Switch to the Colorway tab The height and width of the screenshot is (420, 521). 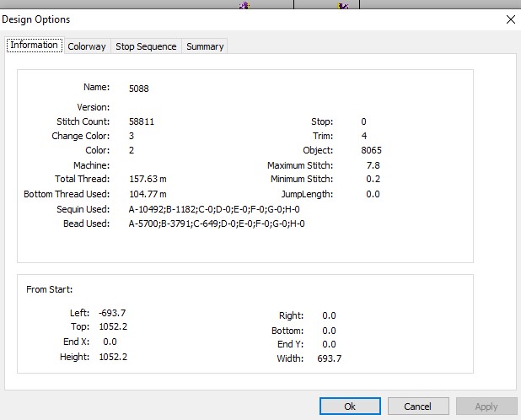coord(87,46)
